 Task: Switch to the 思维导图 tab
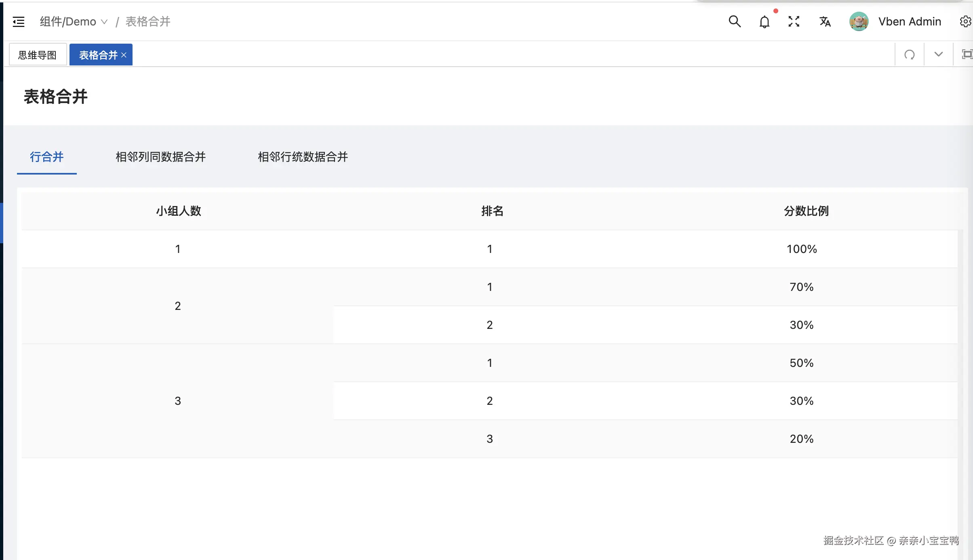tap(37, 54)
